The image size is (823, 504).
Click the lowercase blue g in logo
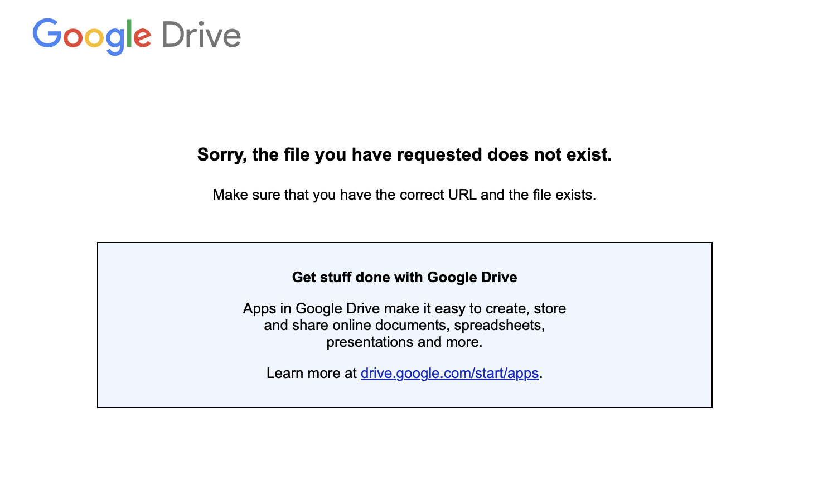pyautogui.click(x=114, y=39)
